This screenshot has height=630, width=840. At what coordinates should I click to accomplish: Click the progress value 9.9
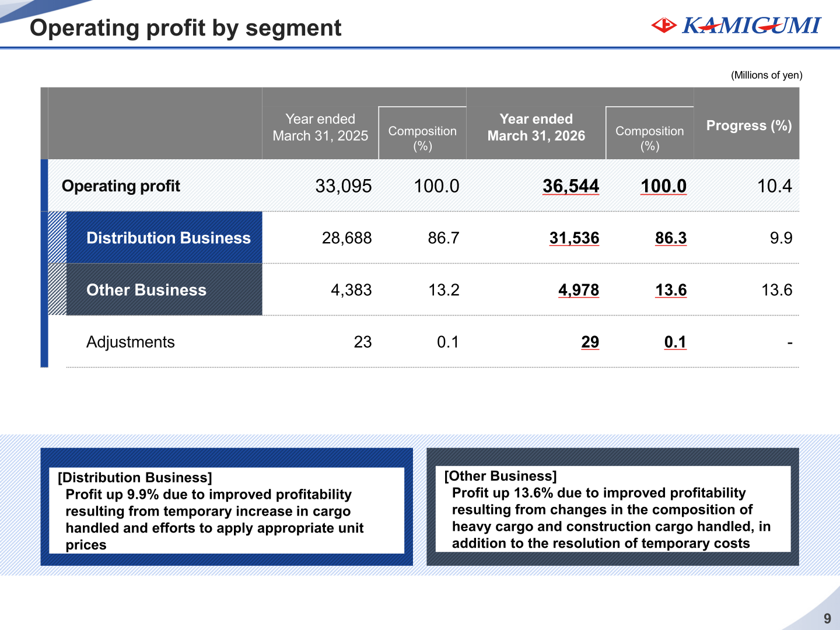[x=781, y=238]
